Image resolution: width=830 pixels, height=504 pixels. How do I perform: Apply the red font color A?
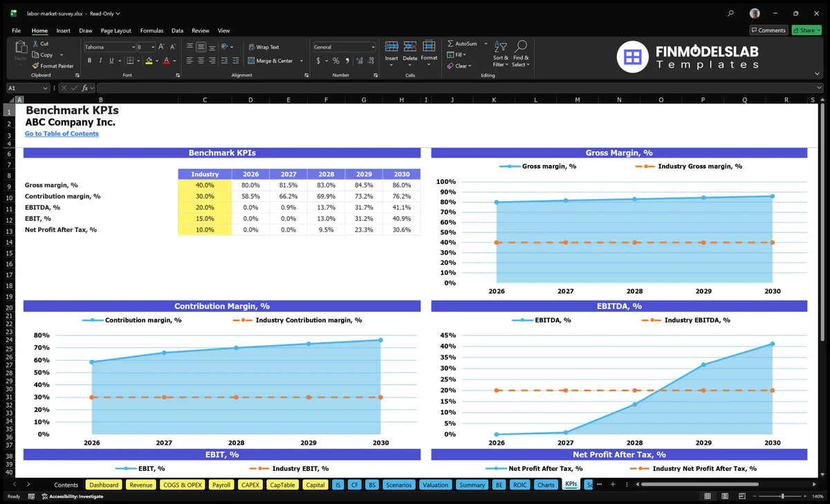coord(167,61)
